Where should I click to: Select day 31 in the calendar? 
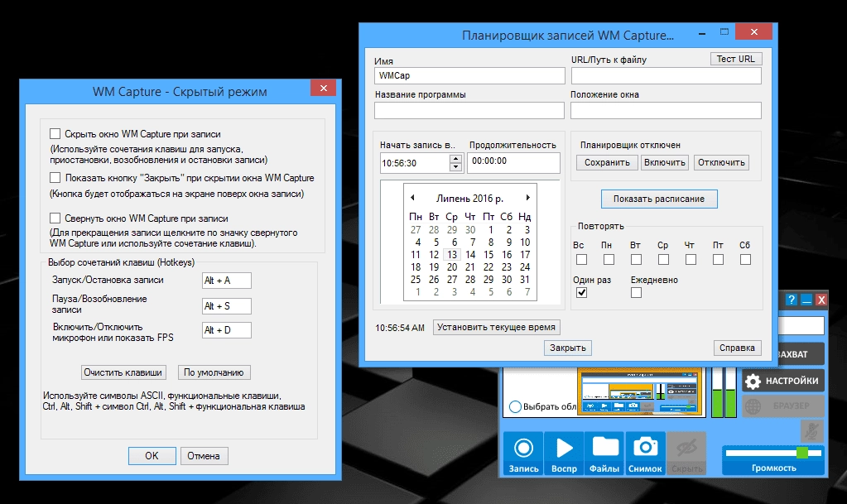525,279
